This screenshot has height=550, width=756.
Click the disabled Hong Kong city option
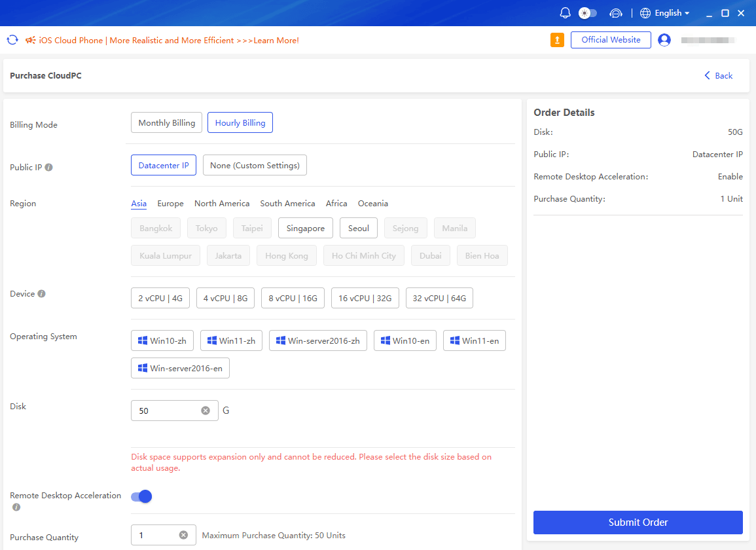click(287, 256)
